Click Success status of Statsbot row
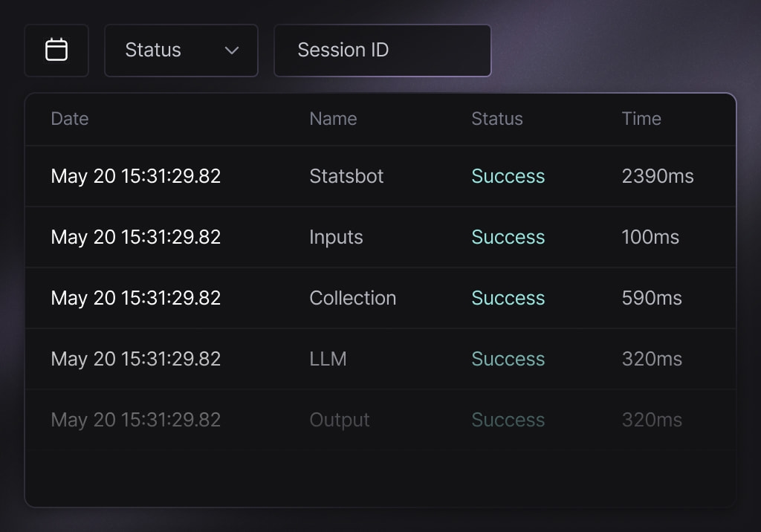The image size is (761, 532). [x=508, y=176]
